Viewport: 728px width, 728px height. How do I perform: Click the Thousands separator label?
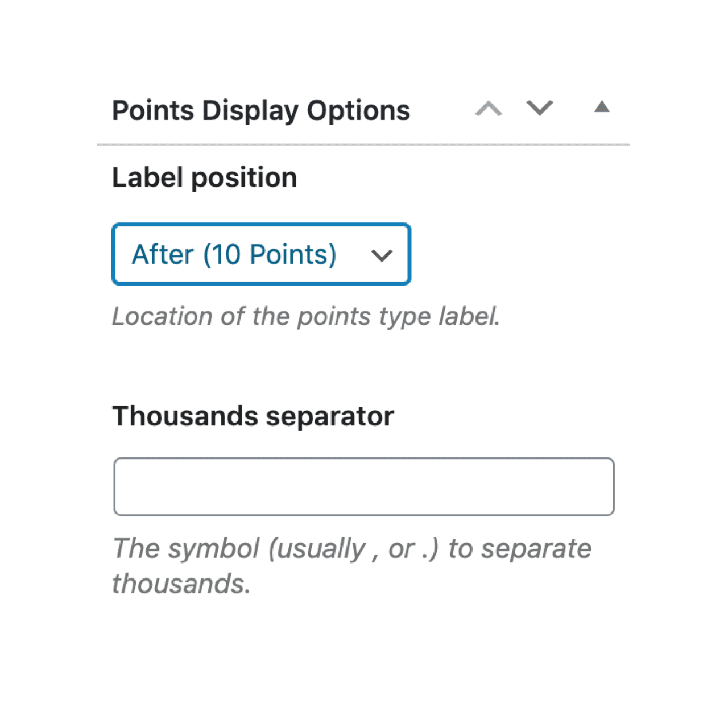pyautogui.click(x=253, y=416)
